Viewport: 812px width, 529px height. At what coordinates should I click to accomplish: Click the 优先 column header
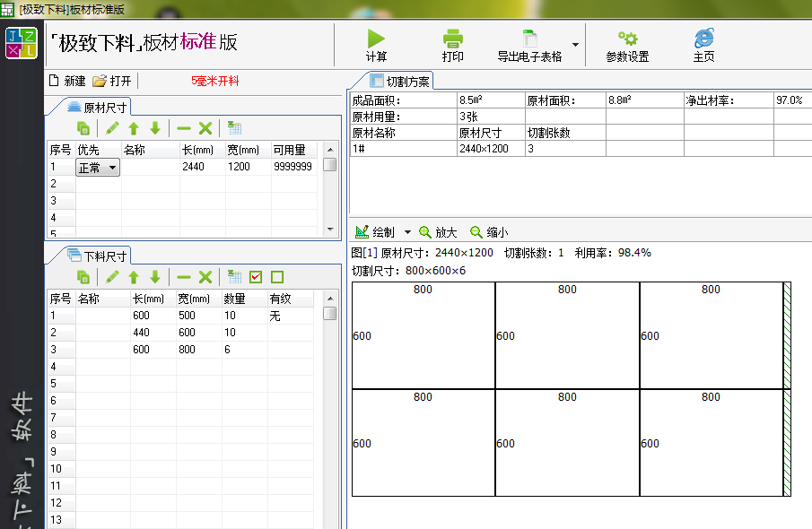click(x=99, y=150)
